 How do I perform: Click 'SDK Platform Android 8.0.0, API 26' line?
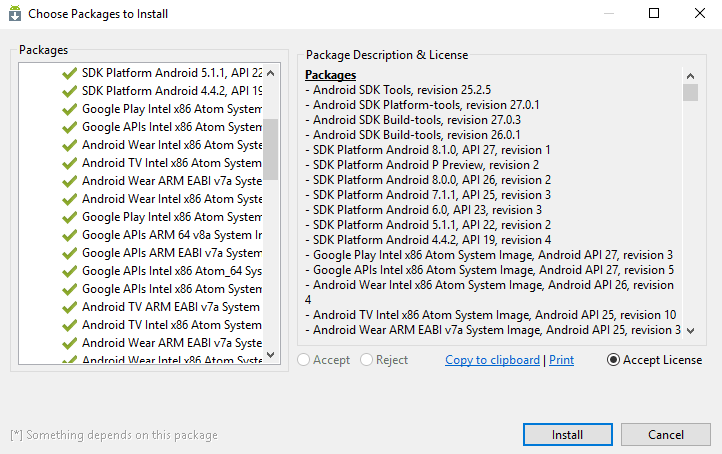(428, 180)
